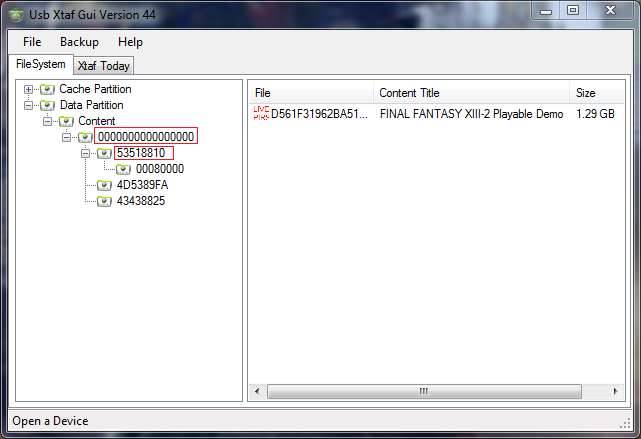This screenshot has width=641, height=439.
Task: Collapse the 53518810 folder node
Action: tap(86, 153)
